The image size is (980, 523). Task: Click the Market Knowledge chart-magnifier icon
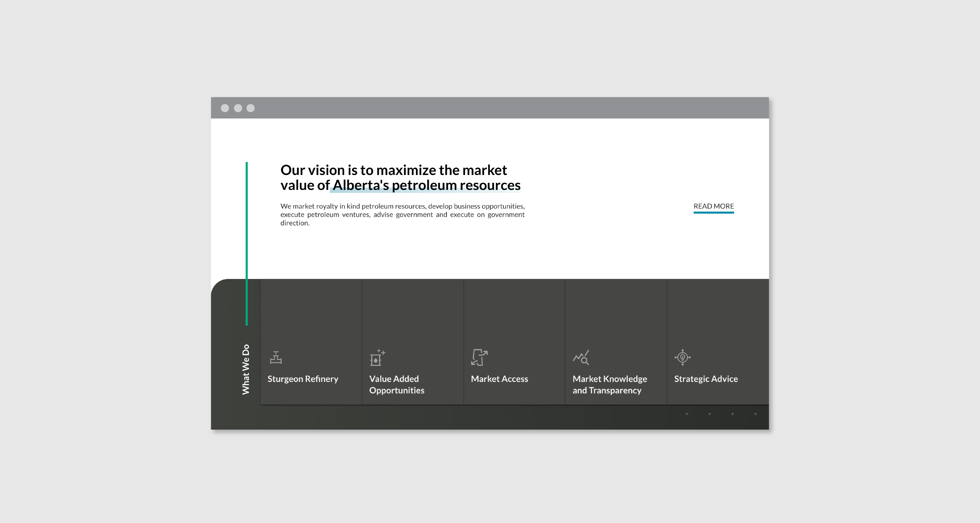(581, 357)
